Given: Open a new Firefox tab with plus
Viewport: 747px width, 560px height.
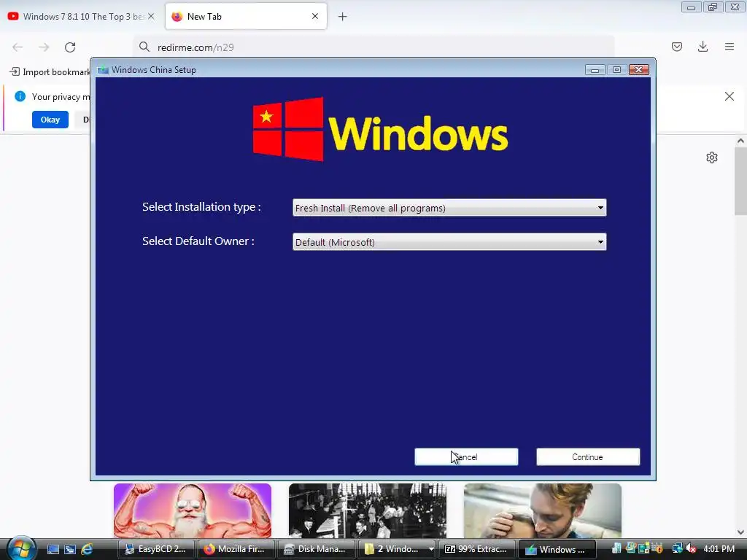Looking at the screenshot, I should coord(342,17).
